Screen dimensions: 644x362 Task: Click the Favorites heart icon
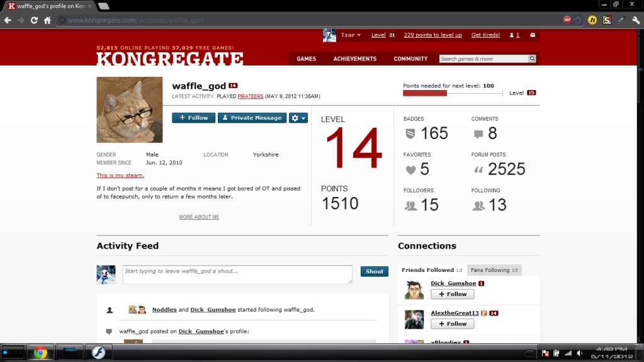(410, 170)
